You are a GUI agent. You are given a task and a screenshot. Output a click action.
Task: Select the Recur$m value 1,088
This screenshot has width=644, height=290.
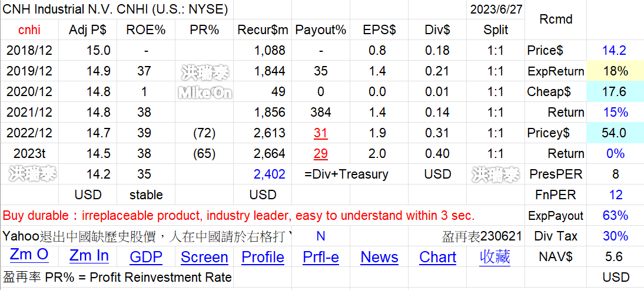(270, 50)
